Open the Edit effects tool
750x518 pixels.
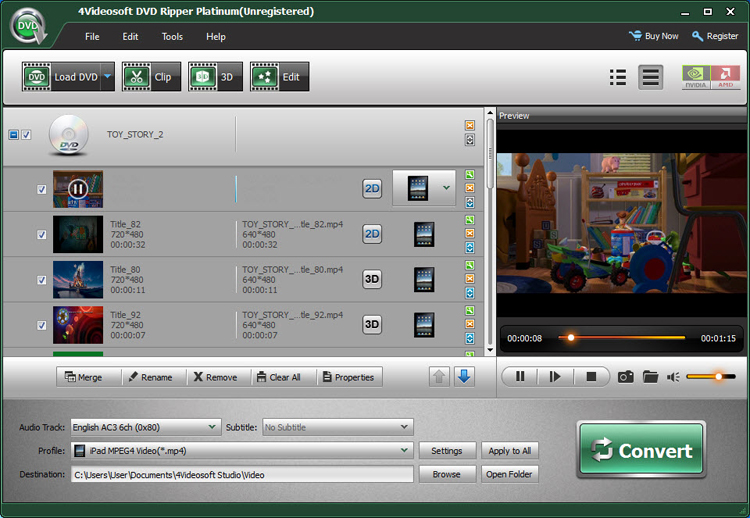tap(279, 77)
